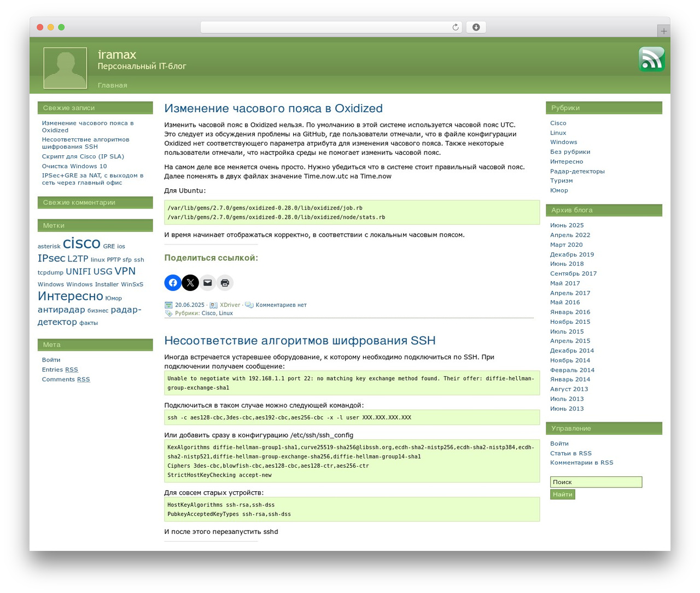The height and width of the screenshot is (593, 700).
Task: Select the антирадар tag
Action: (61, 310)
